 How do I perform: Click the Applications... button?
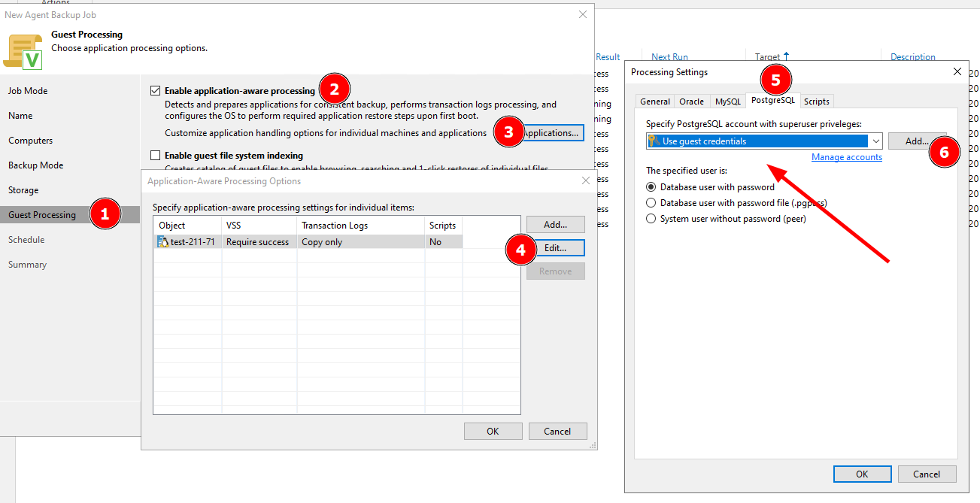tap(553, 133)
